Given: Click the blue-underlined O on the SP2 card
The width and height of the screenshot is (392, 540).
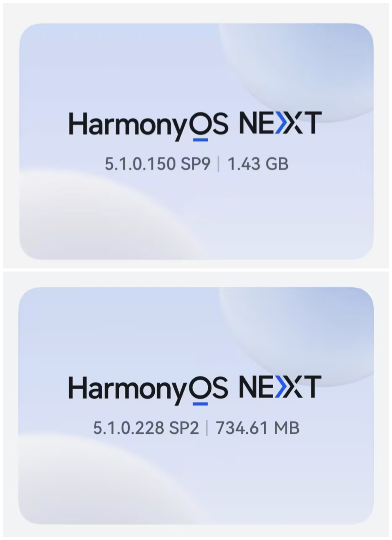Looking at the screenshot, I should click(200, 390).
